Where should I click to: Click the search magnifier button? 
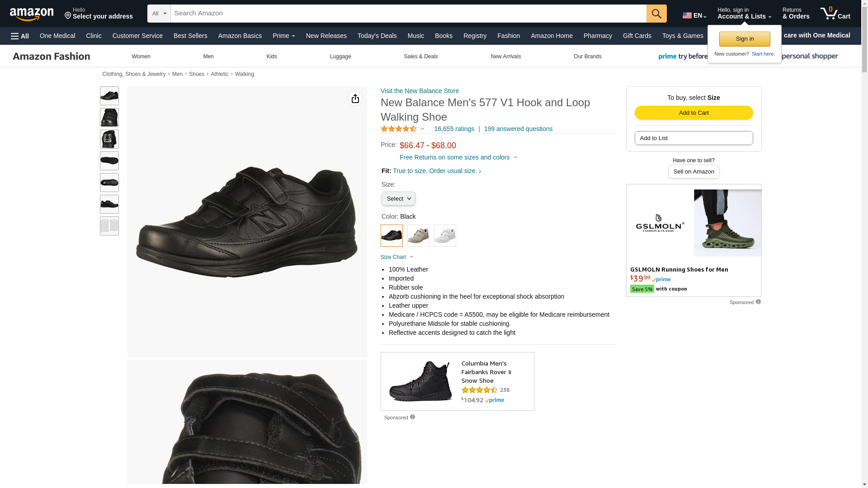[656, 14]
